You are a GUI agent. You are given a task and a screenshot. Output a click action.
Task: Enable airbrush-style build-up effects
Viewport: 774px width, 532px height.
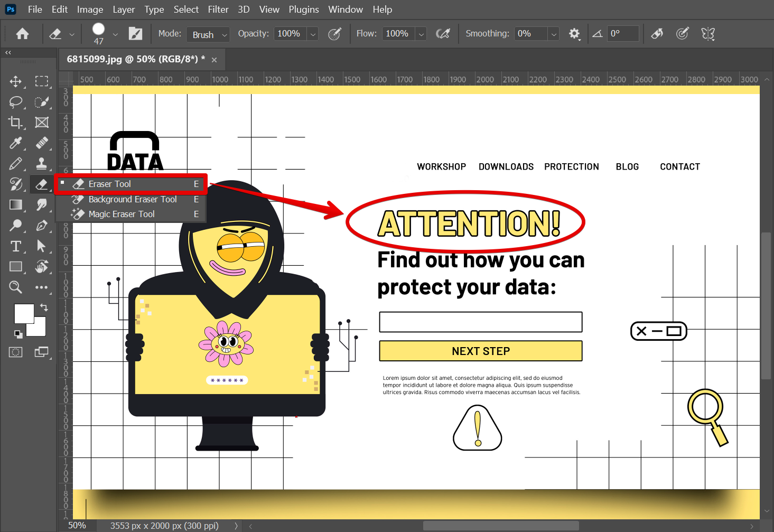coord(443,34)
